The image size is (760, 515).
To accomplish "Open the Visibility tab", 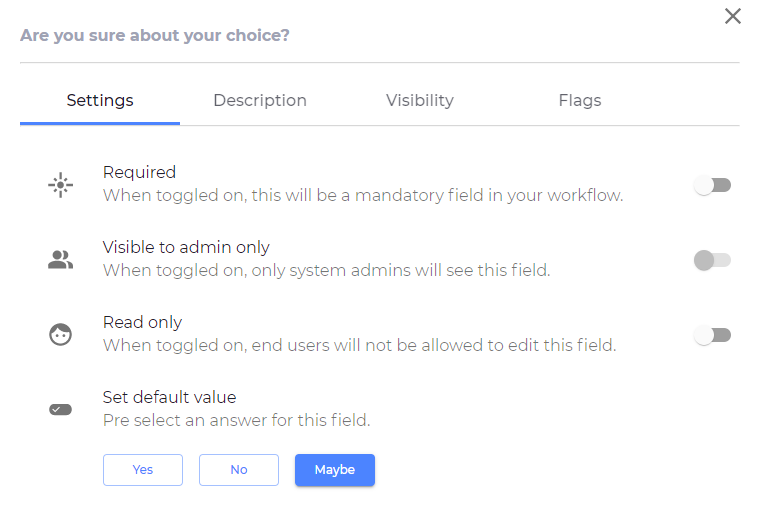I will [x=420, y=100].
